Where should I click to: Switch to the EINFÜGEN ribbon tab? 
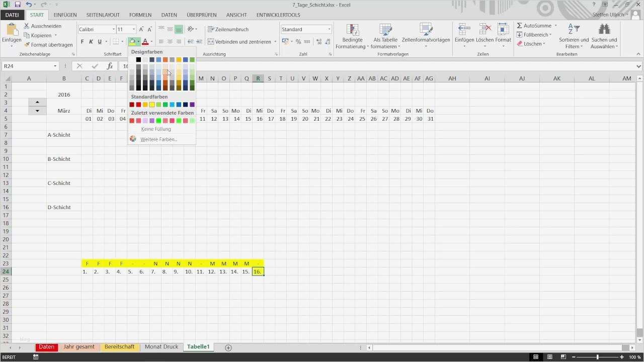(65, 15)
